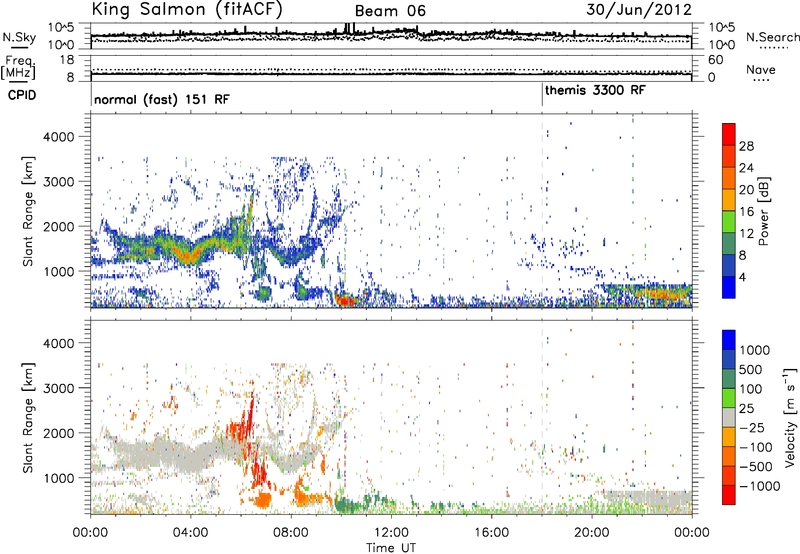Viewport: 800px width, 554px height.
Task: Click the '20:00' time axis tick label
Action: [x=591, y=533]
